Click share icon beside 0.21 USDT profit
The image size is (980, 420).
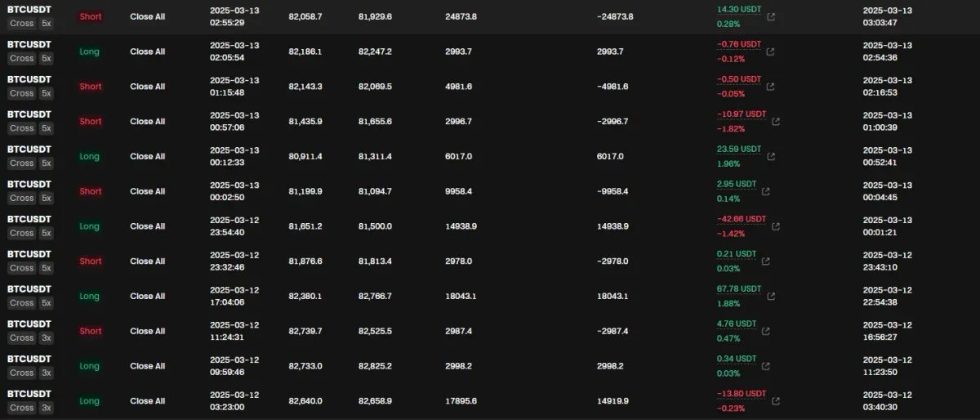(x=766, y=261)
